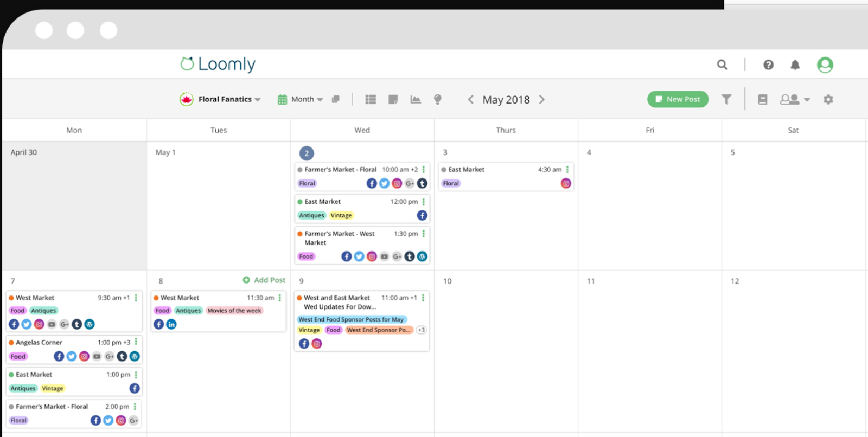Click the West End Food Sponsor Posts for May label
This screenshot has width=868, height=437.
(352, 319)
